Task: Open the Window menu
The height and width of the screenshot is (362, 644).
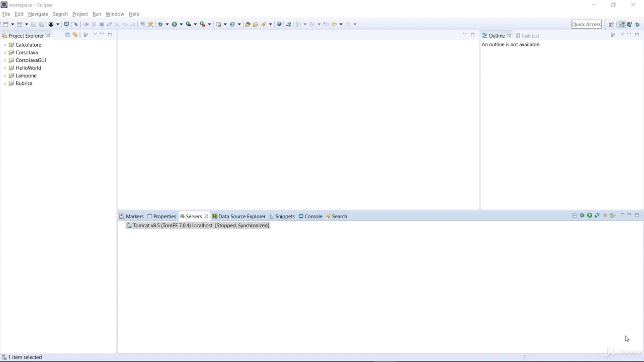Action: click(x=115, y=14)
